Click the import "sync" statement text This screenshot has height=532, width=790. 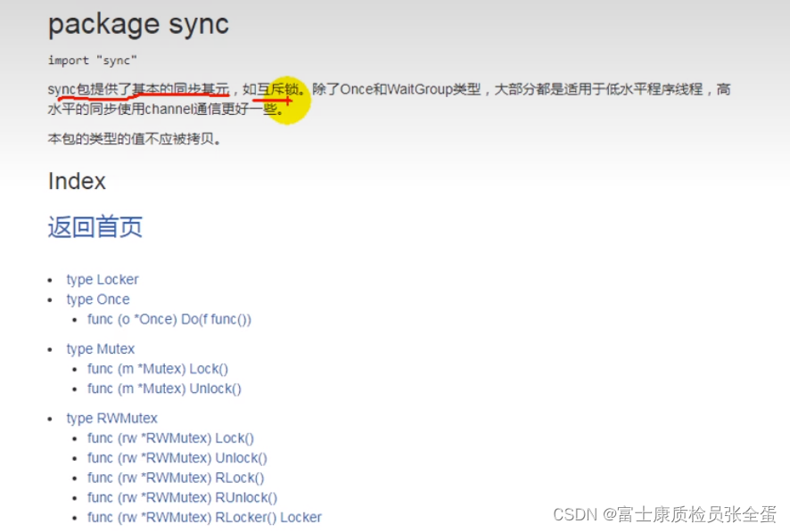pos(92,61)
